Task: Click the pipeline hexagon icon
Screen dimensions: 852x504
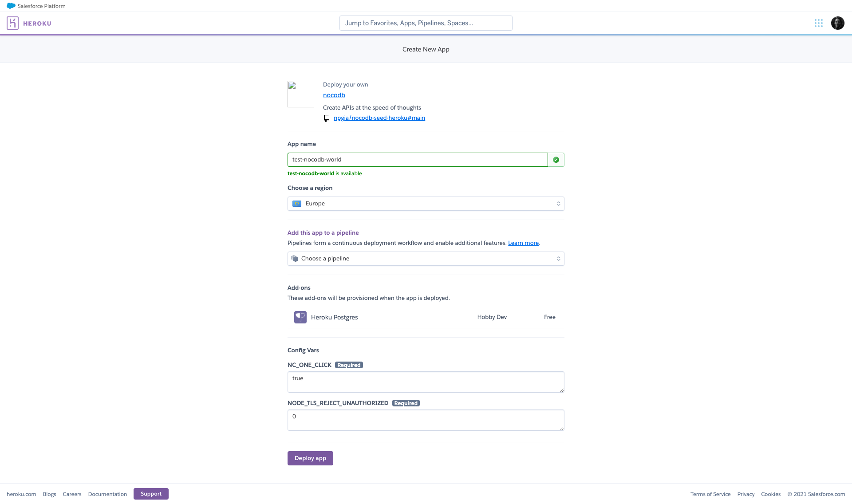Action: pos(295,258)
